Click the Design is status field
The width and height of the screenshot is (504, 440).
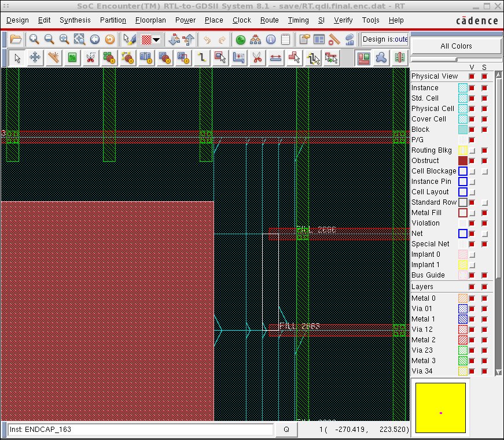[x=385, y=39]
